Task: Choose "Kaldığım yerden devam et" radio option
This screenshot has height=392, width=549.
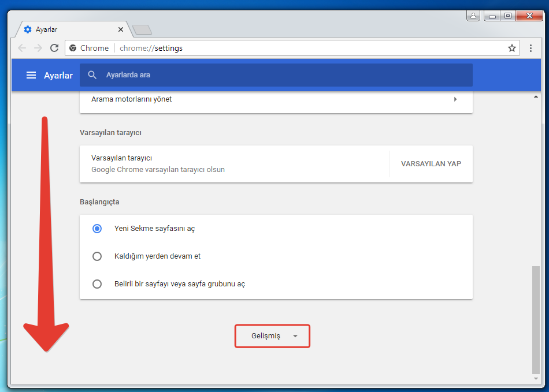Action: [x=97, y=256]
